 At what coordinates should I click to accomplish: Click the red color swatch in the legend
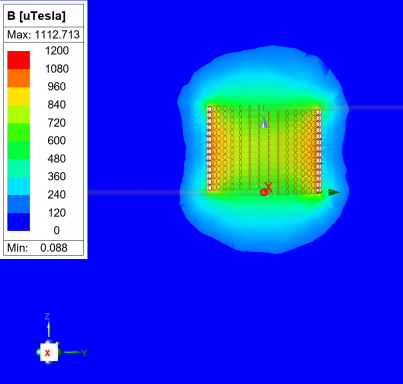(x=19, y=60)
